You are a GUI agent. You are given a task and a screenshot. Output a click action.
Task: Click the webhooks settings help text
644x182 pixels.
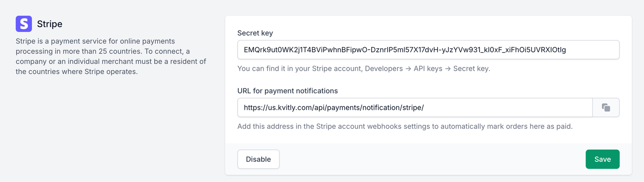[405, 126]
